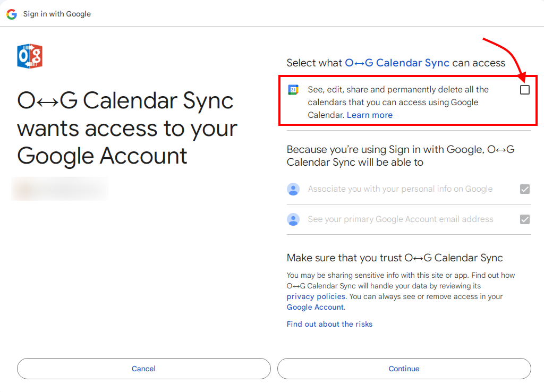Click the Google Calendar icon
The width and height of the screenshot is (544, 392).
pos(293,90)
